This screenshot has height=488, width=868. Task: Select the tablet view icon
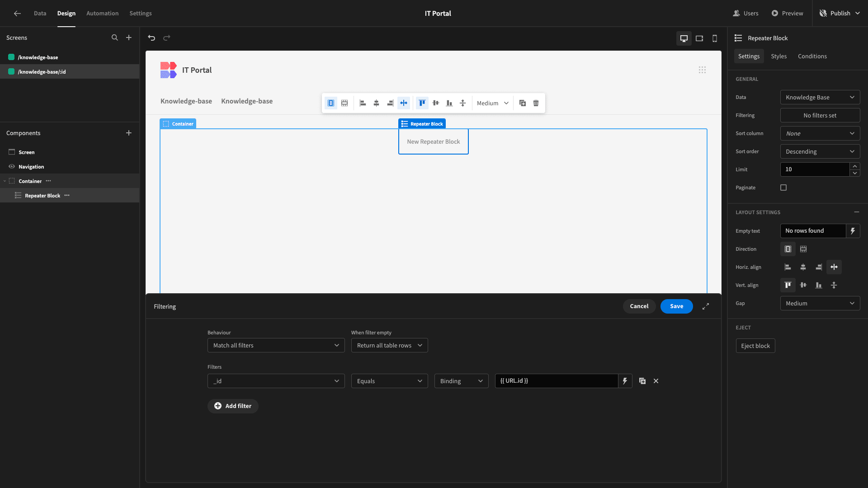[699, 38]
